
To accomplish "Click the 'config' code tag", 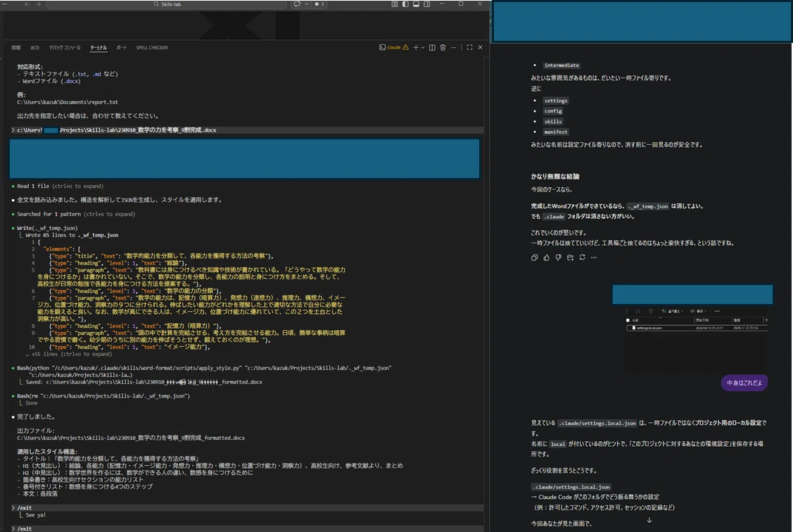I will [553, 110].
